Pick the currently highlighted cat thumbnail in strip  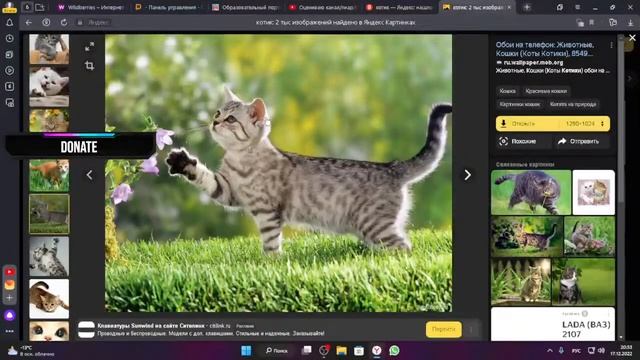[49, 214]
